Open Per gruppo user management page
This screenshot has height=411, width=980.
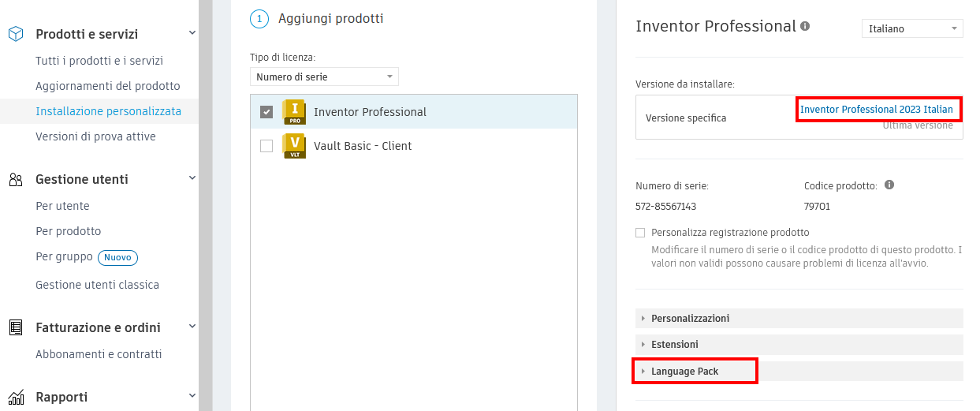[64, 257]
